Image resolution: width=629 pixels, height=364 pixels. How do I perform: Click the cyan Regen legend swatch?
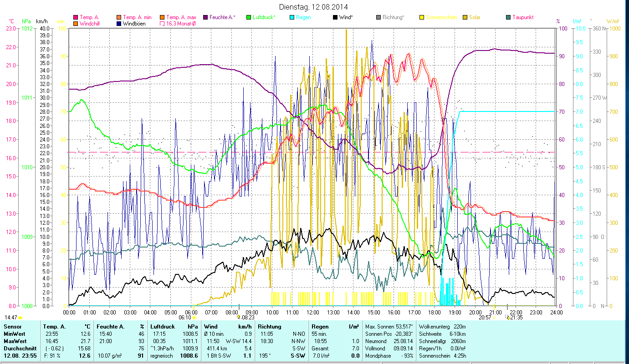292,18
